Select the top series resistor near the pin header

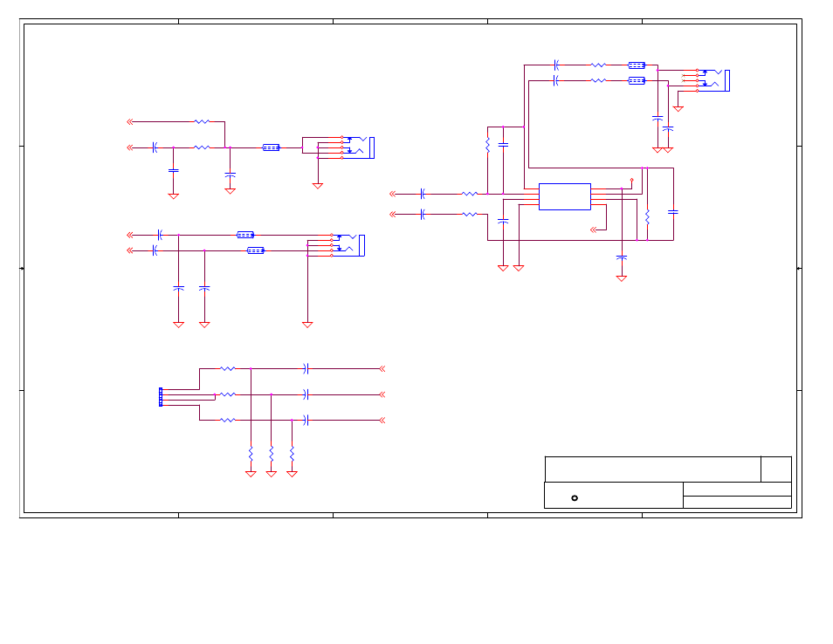pyautogui.click(x=227, y=368)
